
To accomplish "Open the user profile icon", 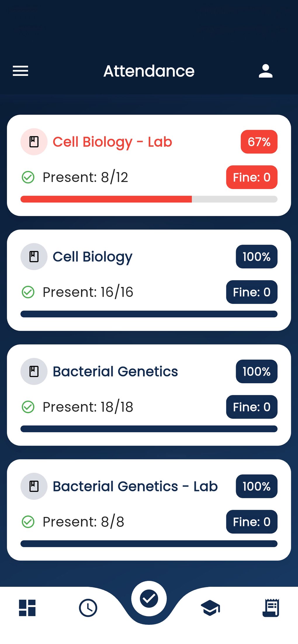I will click(266, 71).
